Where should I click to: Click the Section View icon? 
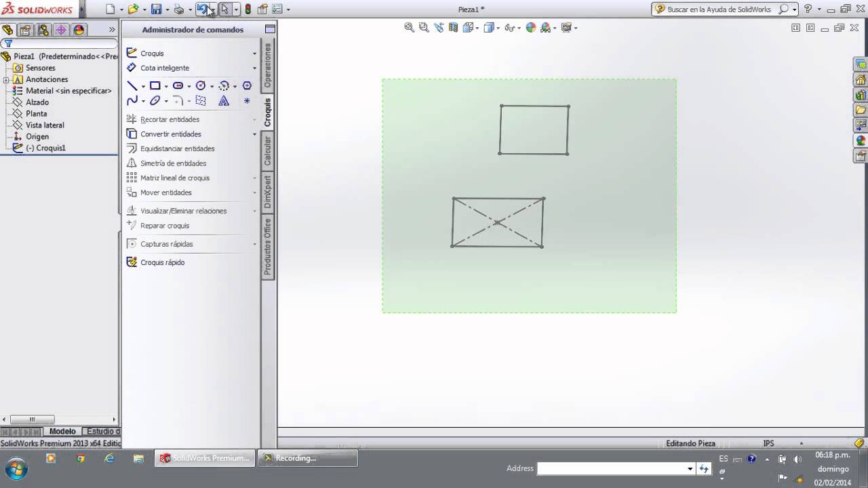(x=453, y=28)
